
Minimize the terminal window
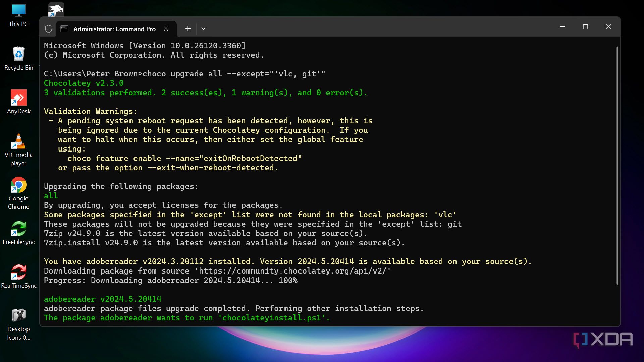pyautogui.click(x=562, y=27)
